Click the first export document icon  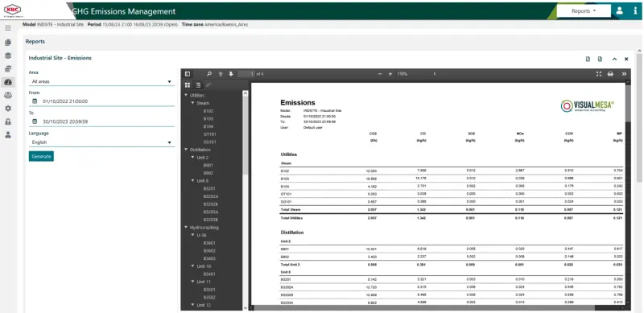[588, 60]
